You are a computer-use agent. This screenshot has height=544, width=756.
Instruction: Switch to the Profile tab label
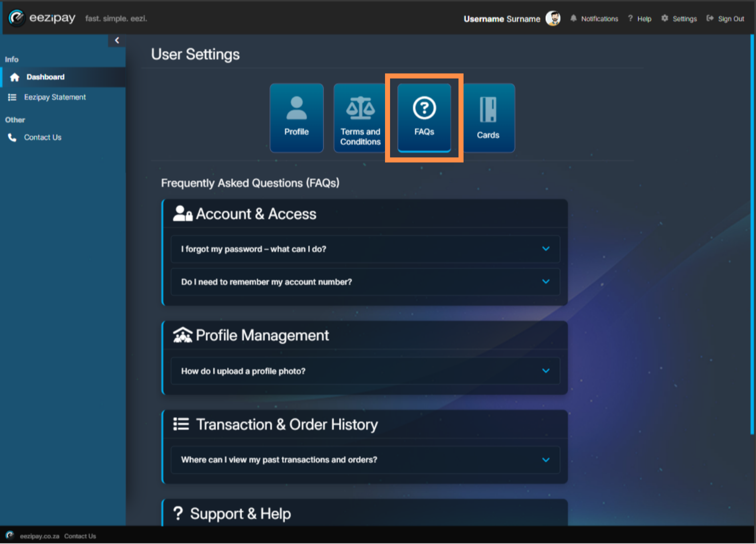click(x=296, y=132)
